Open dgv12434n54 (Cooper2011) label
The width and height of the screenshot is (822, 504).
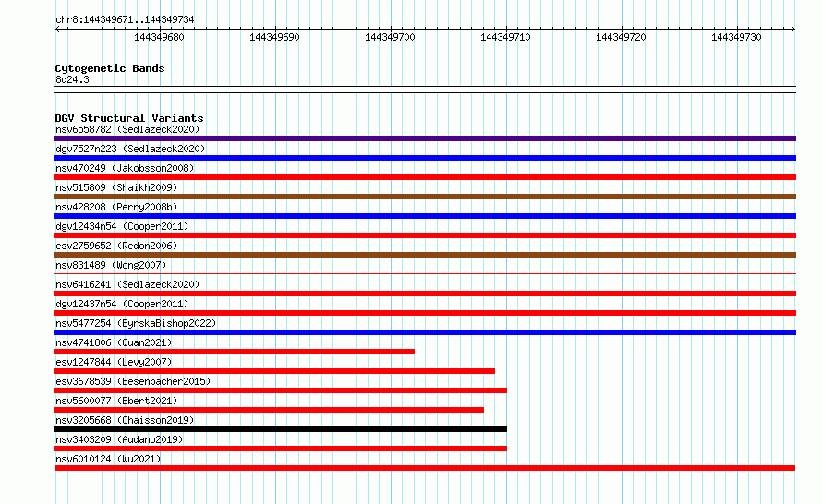point(122,226)
